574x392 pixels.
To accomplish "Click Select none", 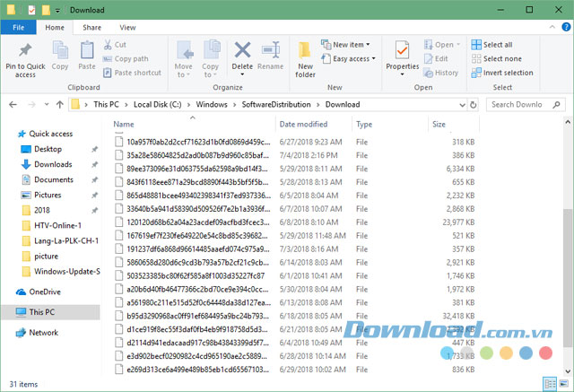I will [496, 58].
